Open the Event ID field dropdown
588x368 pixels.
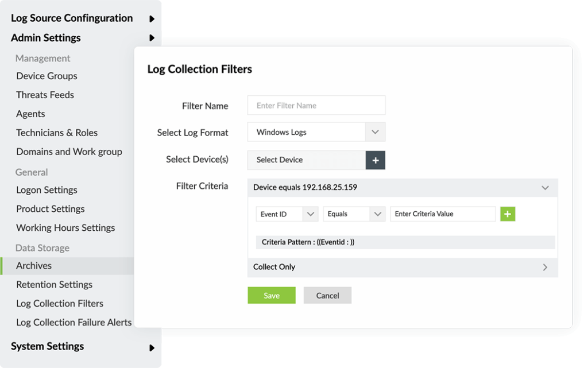(x=311, y=214)
